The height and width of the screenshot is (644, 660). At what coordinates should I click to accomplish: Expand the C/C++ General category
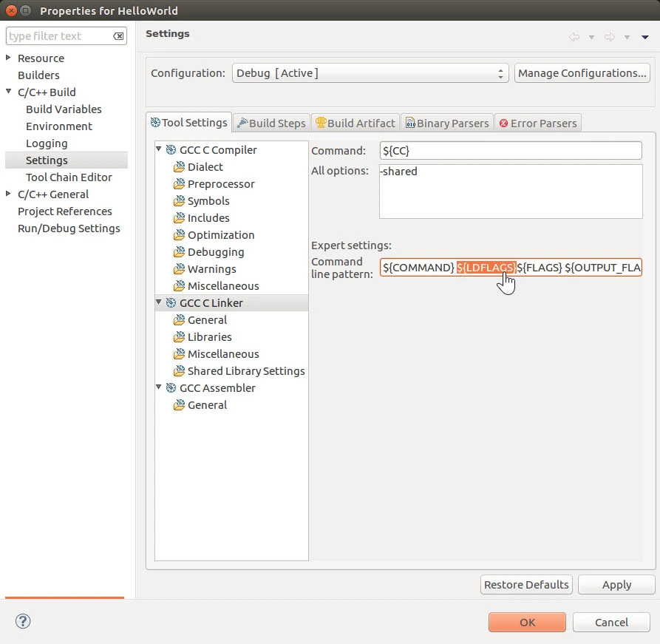pyautogui.click(x=9, y=194)
